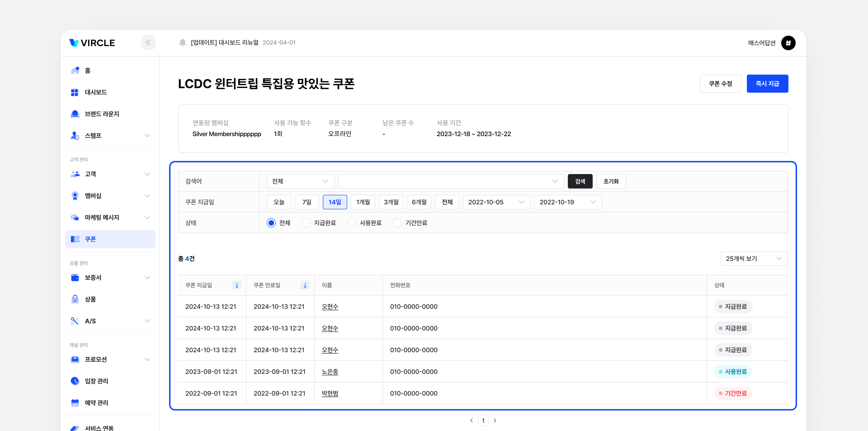
Task: Open the 매스어답션 profile avatar
Action: (x=788, y=43)
